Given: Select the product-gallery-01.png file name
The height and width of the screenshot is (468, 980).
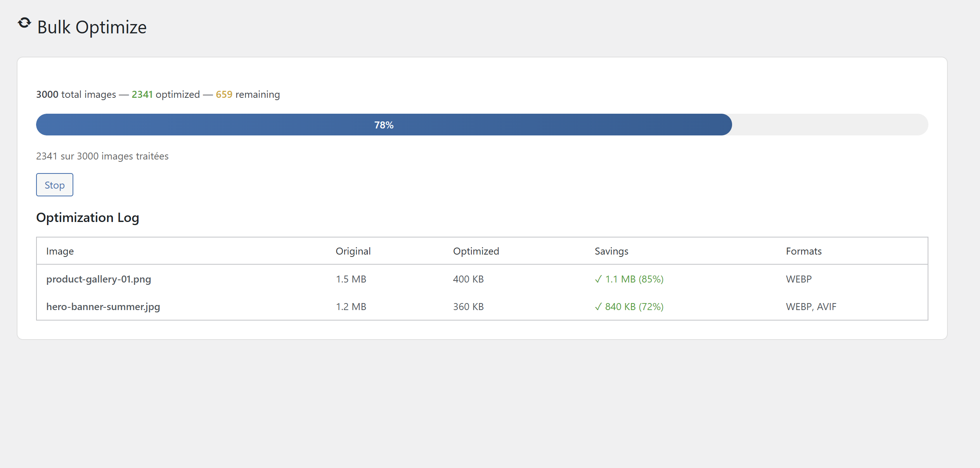Looking at the screenshot, I should [x=99, y=279].
